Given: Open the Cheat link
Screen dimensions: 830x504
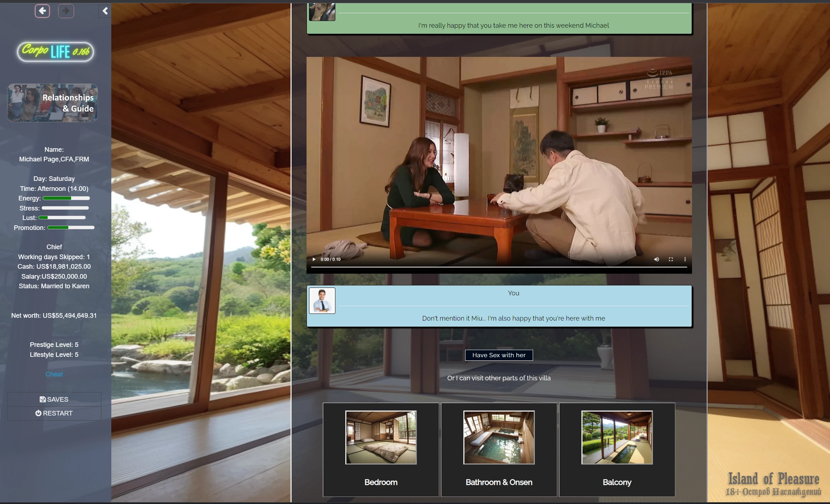Looking at the screenshot, I should click(x=54, y=374).
